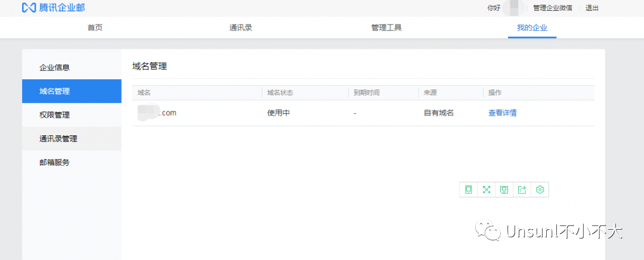This screenshot has height=260, width=644.
Task: Click the blurred user avatar
Action: click(x=513, y=8)
